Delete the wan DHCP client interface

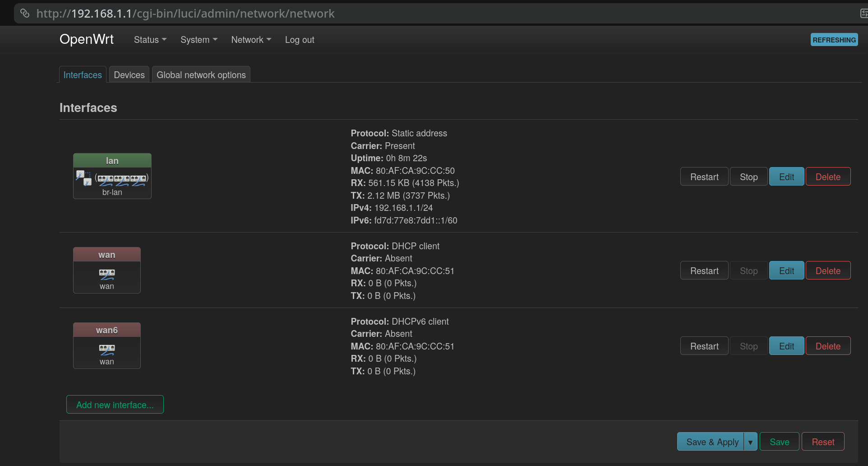coord(828,270)
